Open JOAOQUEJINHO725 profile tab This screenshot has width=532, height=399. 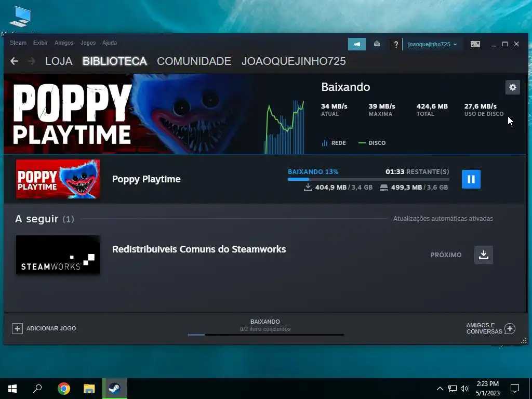click(x=294, y=61)
